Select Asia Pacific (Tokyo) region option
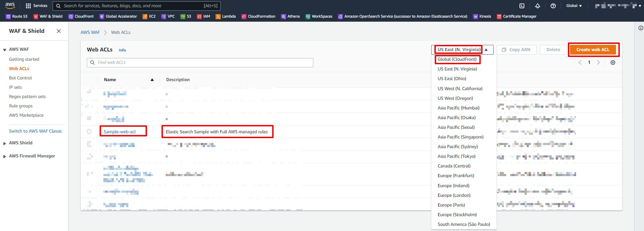Image resolution: width=644 pixels, height=231 pixels. click(456, 156)
